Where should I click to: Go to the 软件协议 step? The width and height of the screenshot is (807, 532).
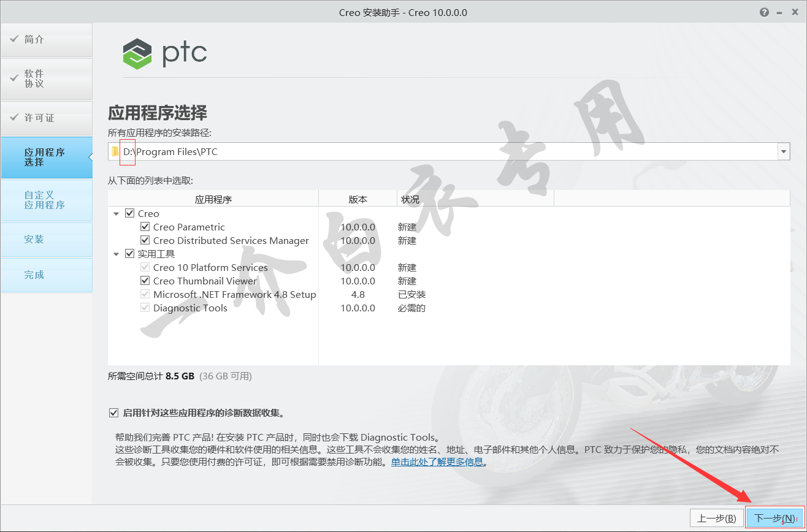tap(47, 78)
